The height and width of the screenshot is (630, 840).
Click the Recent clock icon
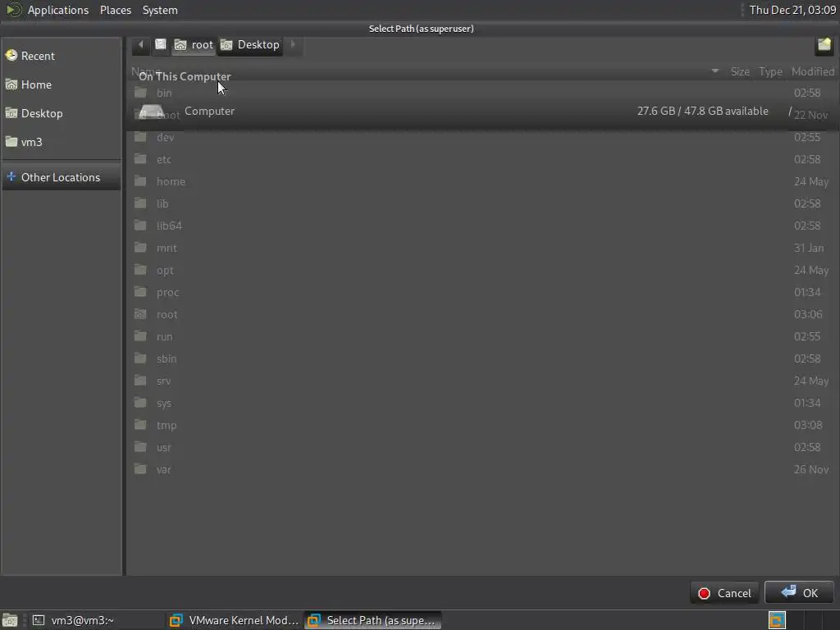11,55
